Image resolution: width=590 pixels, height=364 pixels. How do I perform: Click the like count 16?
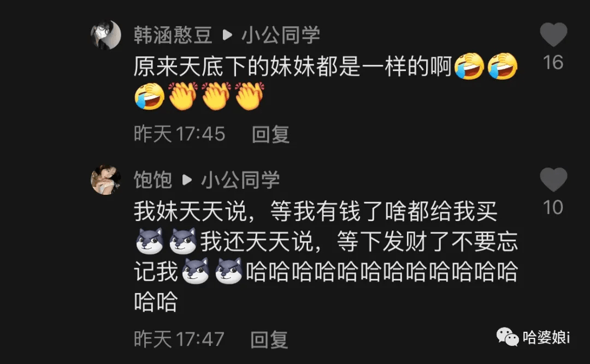(553, 62)
